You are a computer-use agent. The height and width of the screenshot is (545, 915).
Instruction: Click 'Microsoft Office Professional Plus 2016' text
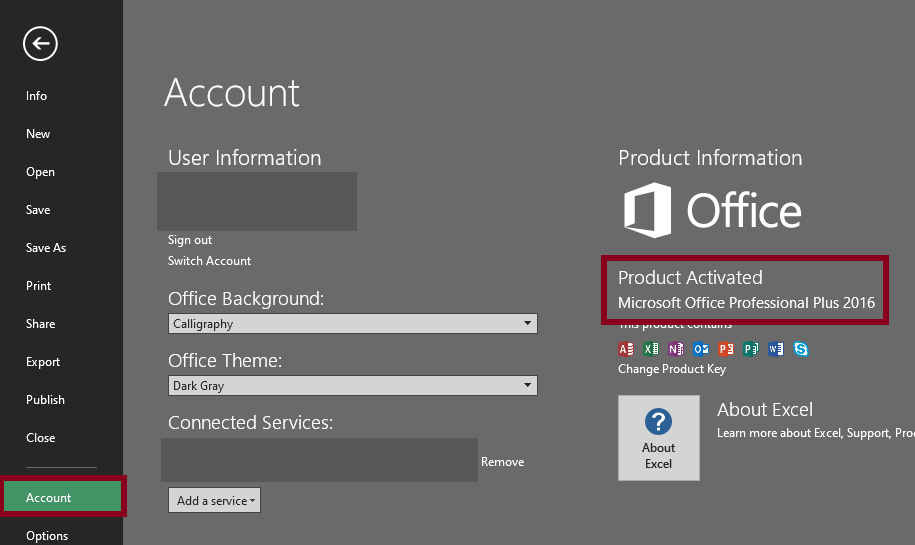[746, 302]
